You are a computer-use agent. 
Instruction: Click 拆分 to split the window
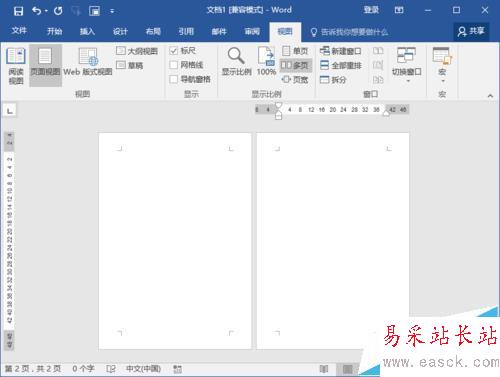click(x=333, y=80)
